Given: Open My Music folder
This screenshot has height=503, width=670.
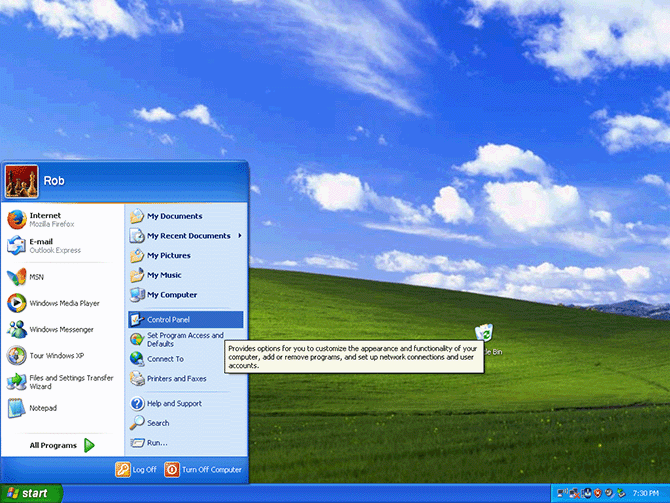Looking at the screenshot, I should point(185,275).
